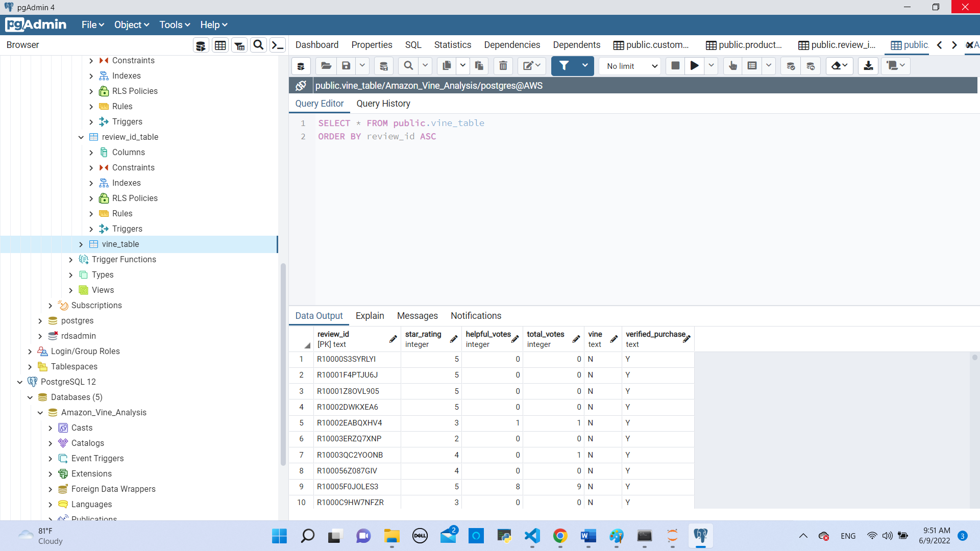This screenshot has height=551, width=980.
Task: Open Visual Studio Code from taskbar
Action: point(532,536)
